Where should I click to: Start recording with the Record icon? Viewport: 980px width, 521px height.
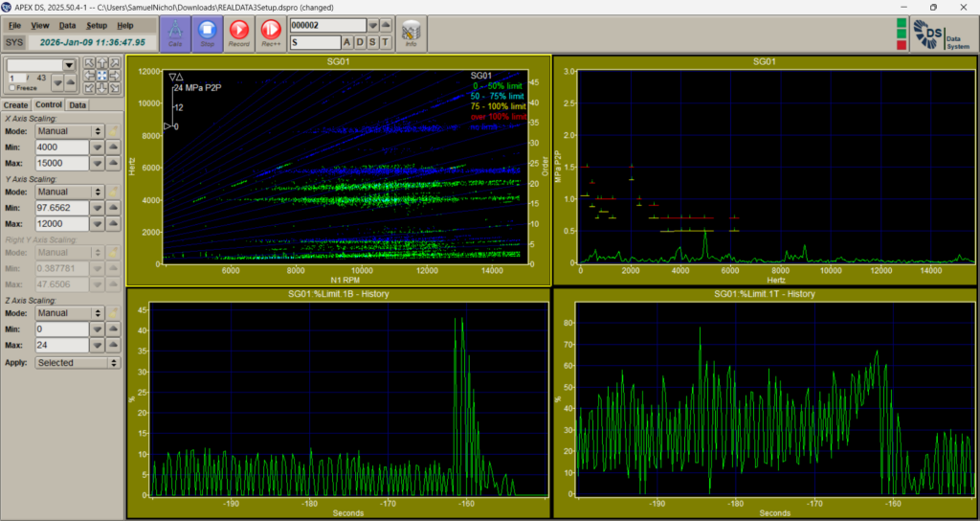click(239, 34)
